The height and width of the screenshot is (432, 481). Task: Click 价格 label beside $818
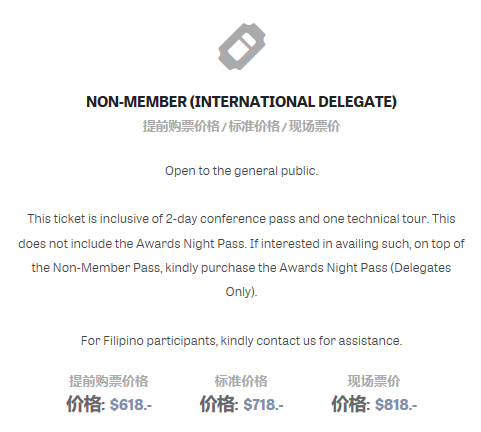coord(351,404)
